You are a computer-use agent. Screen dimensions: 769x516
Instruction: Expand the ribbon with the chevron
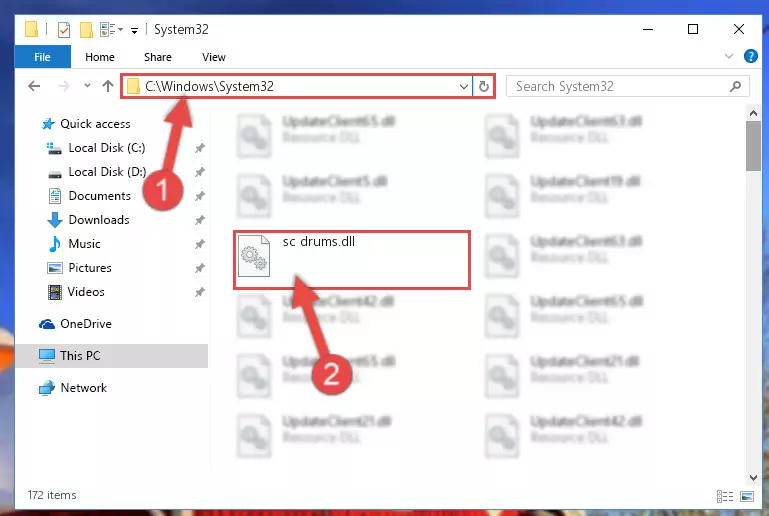[729, 56]
